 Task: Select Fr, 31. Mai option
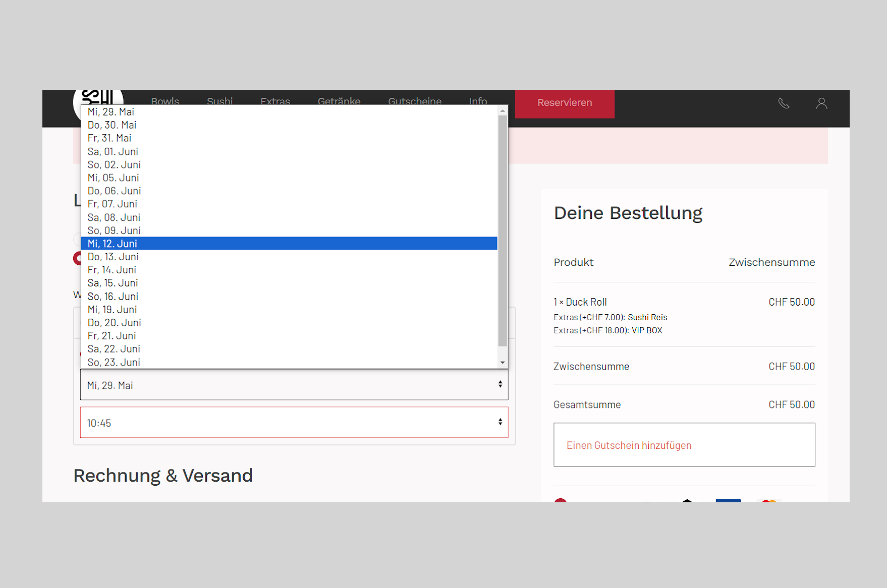[289, 138]
